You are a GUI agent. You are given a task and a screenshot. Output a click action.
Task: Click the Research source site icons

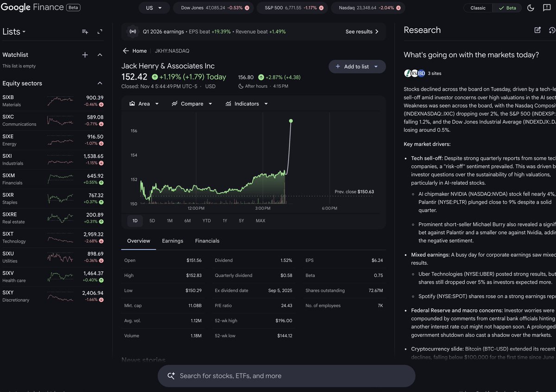pyautogui.click(x=415, y=73)
